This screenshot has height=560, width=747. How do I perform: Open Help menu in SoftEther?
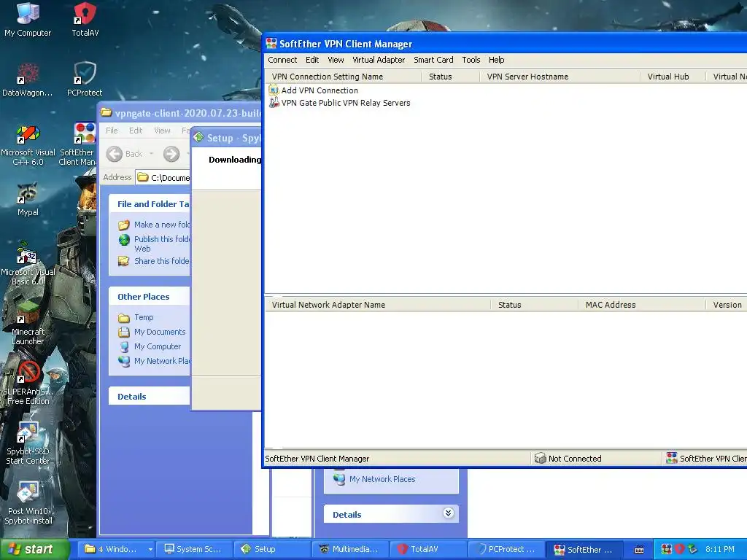(496, 60)
